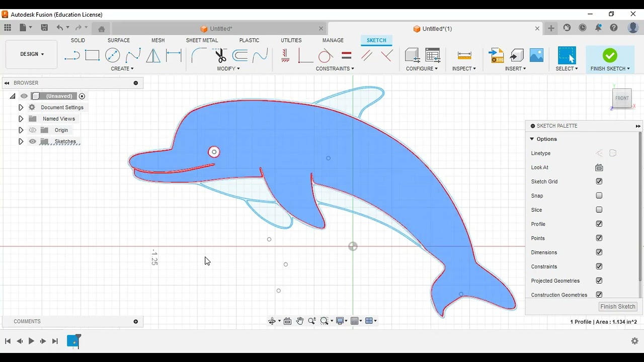Screen dimensions: 644x362
Task: Toggle visibility of the Sketches folder
Action: point(33,141)
